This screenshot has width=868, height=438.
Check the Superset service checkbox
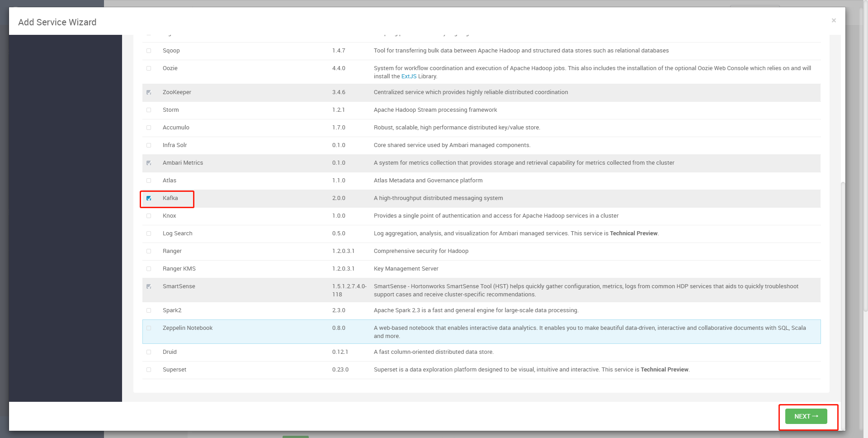click(149, 370)
